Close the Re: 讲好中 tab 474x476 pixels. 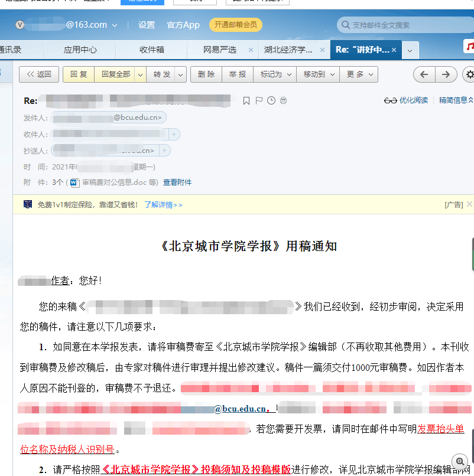[x=394, y=50]
